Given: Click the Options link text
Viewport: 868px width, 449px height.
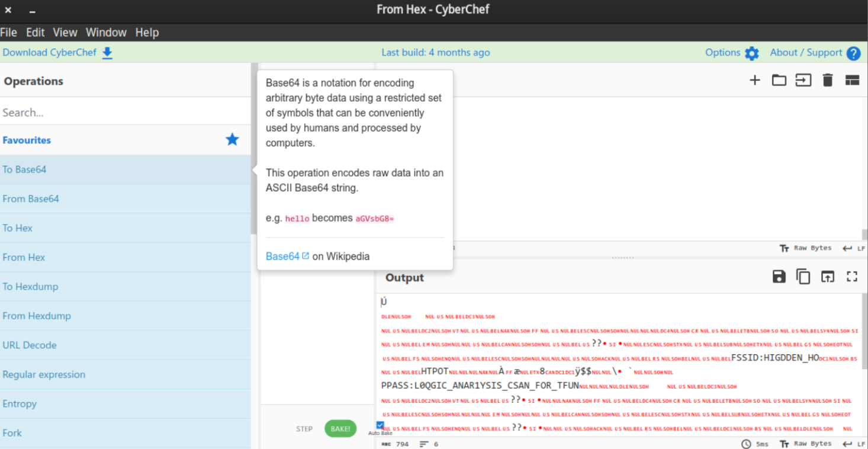Looking at the screenshot, I should tap(722, 52).
